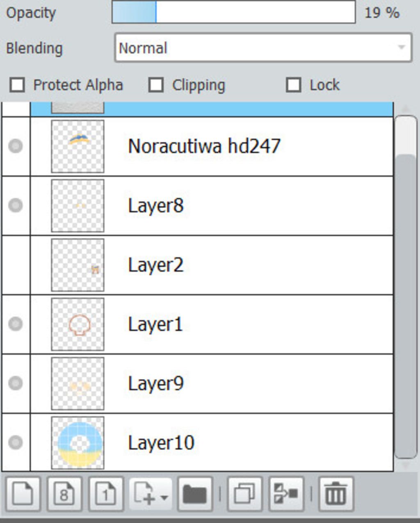The height and width of the screenshot is (523, 420).
Task: Click the Opacity slider bar
Action: [233, 12]
